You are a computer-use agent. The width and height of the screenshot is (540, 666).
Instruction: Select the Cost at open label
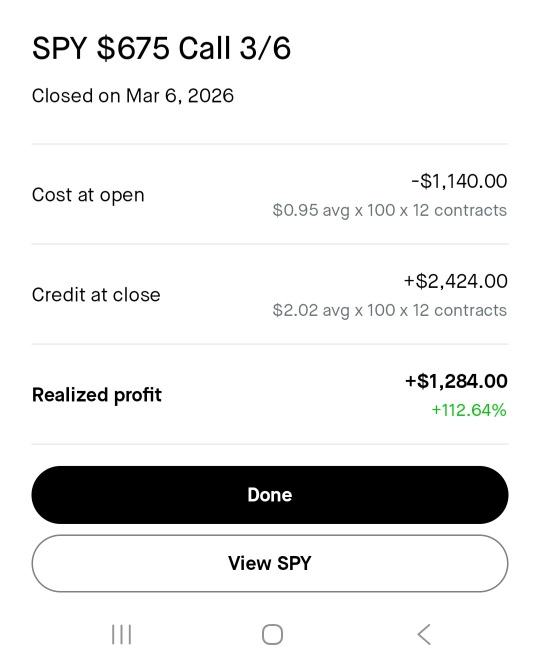[88, 195]
